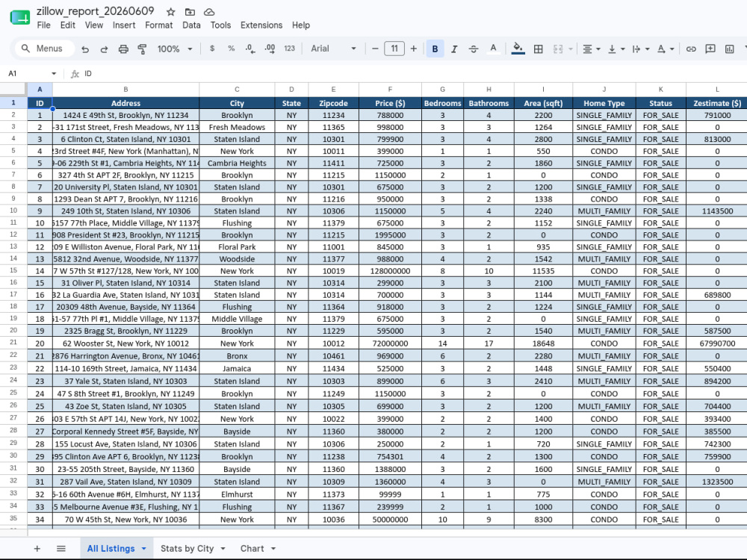Open the Borders tool
This screenshot has width=747, height=560.
pos(539,49)
